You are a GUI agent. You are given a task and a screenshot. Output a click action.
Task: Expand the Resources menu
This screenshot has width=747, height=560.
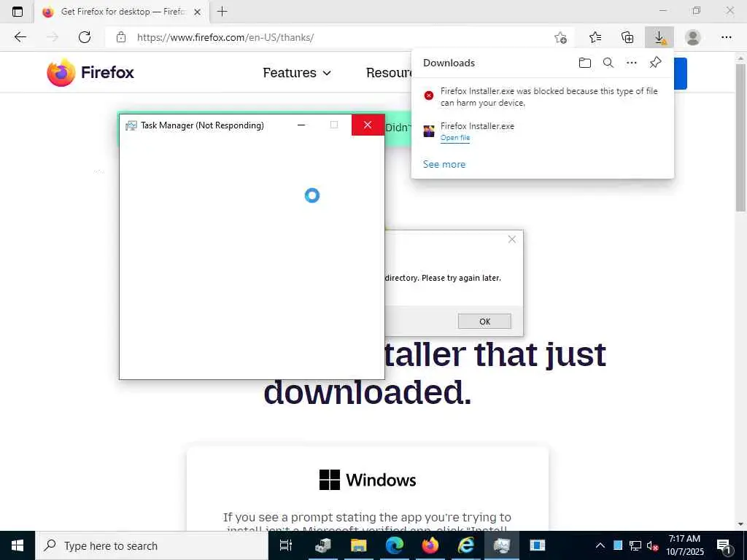point(388,73)
